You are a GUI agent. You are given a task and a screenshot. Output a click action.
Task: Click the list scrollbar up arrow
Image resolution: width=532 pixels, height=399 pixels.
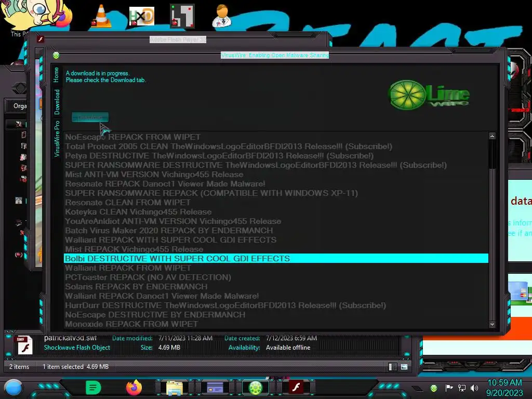point(492,137)
